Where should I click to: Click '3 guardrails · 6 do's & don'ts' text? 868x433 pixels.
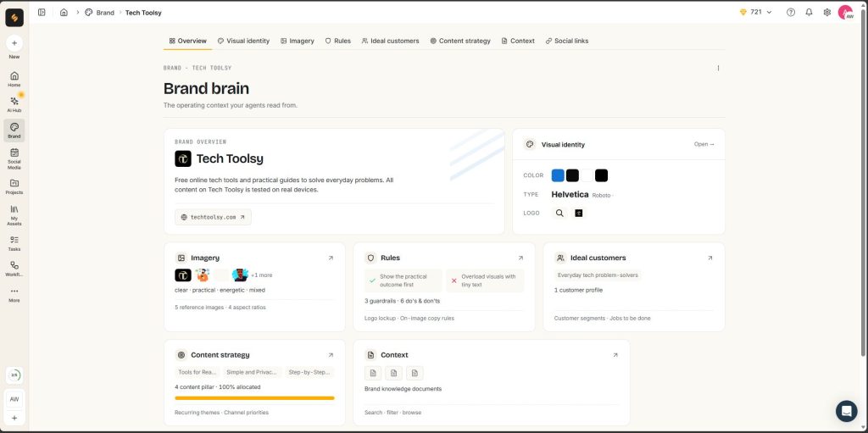click(403, 301)
